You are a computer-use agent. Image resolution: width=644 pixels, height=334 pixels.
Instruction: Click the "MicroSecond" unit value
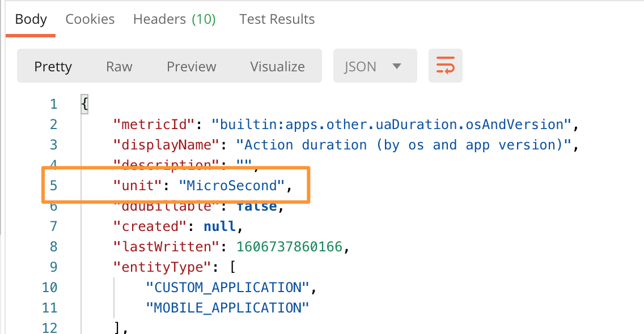[x=231, y=185]
